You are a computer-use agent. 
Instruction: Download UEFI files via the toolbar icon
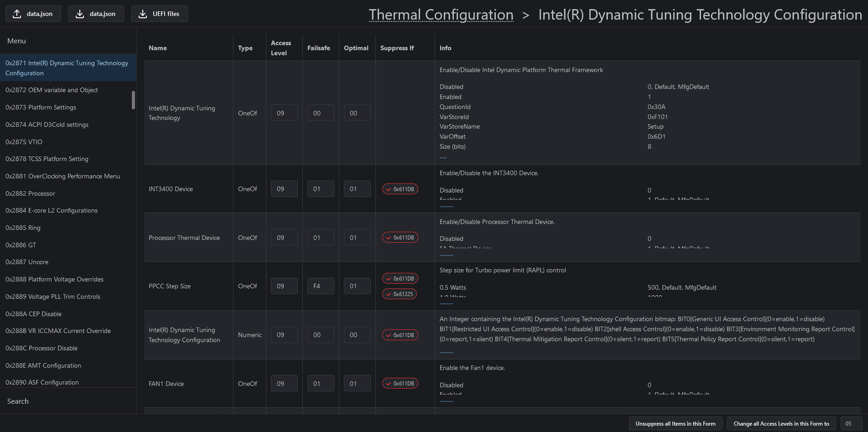pyautogui.click(x=159, y=14)
